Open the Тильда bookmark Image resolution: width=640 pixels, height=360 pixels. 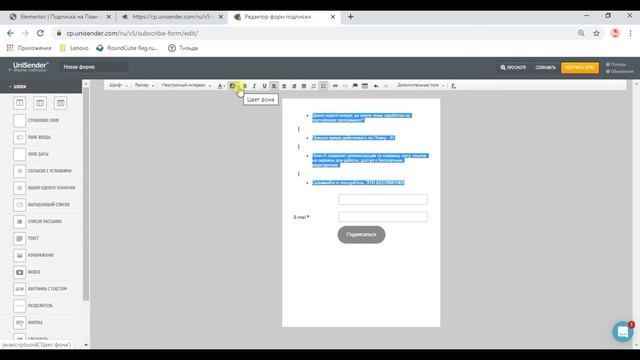click(x=183, y=48)
